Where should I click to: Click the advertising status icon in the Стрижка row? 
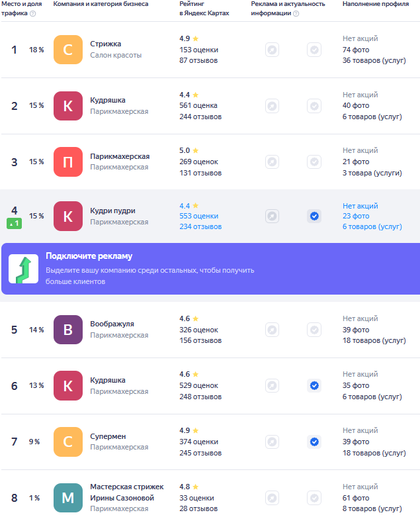[273, 50]
